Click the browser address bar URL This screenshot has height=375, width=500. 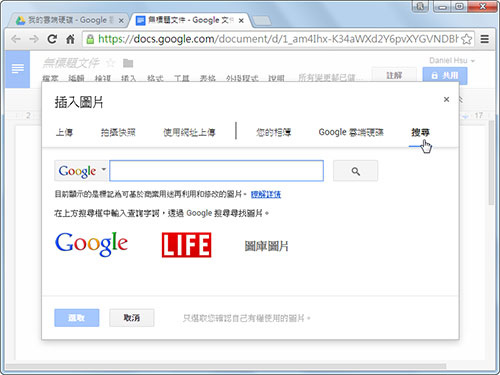click(278, 39)
